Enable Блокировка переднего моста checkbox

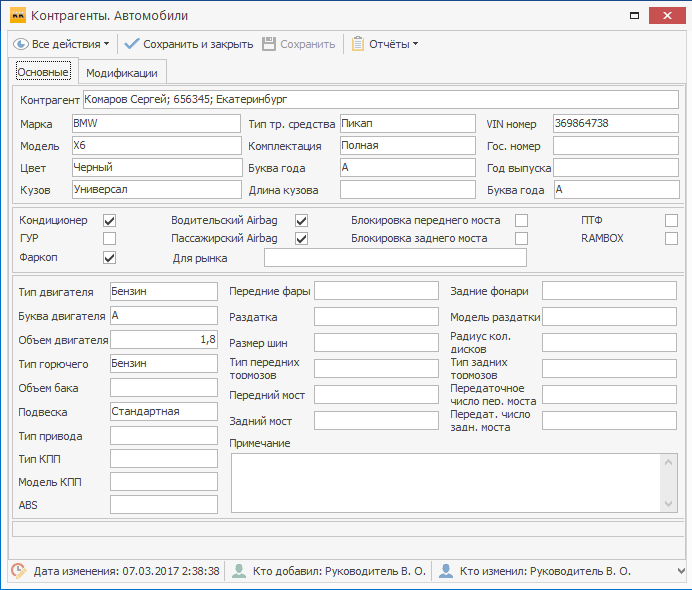(x=521, y=221)
